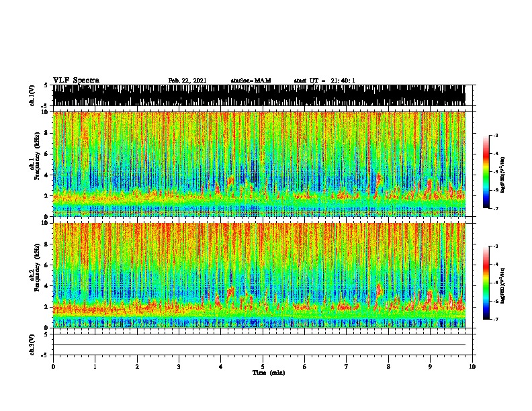Click time-axis tick label "2"

(137, 367)
